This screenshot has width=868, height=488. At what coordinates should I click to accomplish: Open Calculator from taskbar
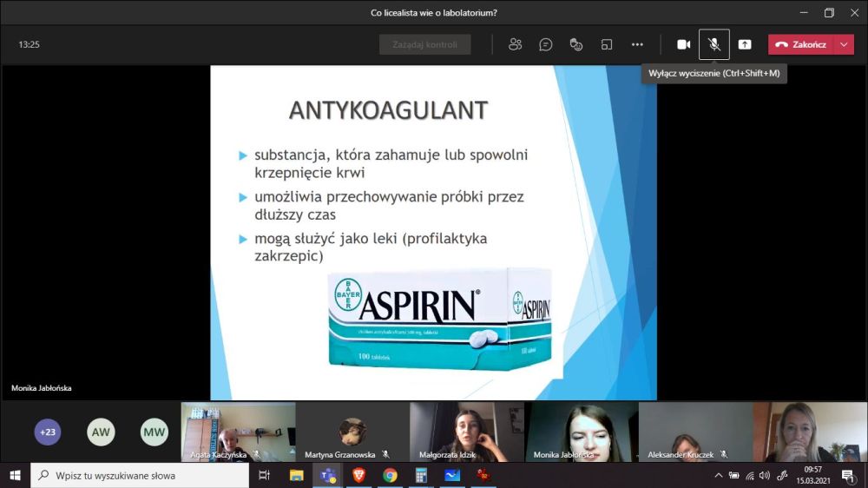421,475
